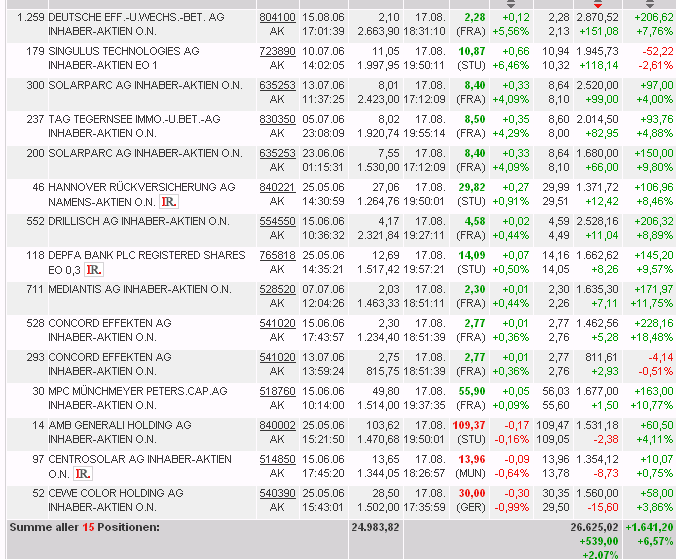
Task: Open WKN 541020 link in the 528 Concord row
Action: click(x=277, y=324)
